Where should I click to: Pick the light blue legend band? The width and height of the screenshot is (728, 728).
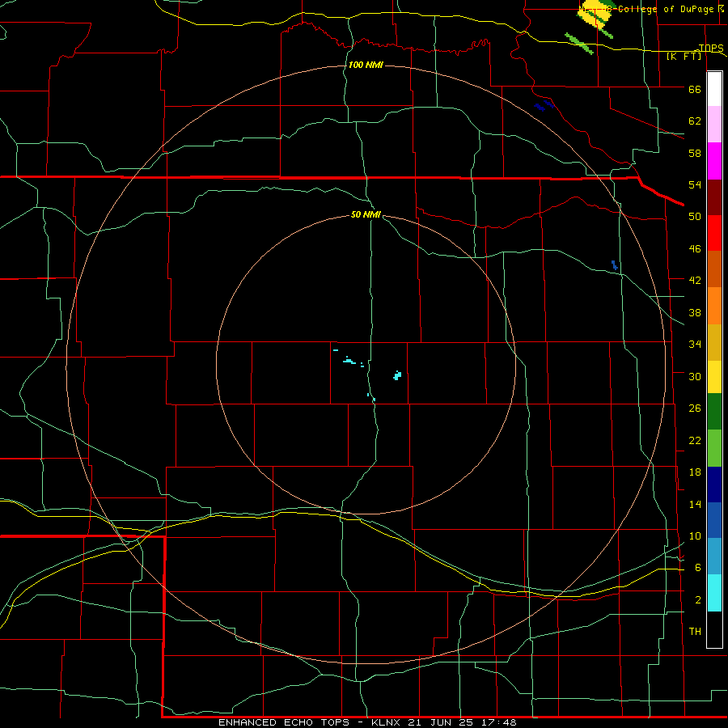coord(714,557)
